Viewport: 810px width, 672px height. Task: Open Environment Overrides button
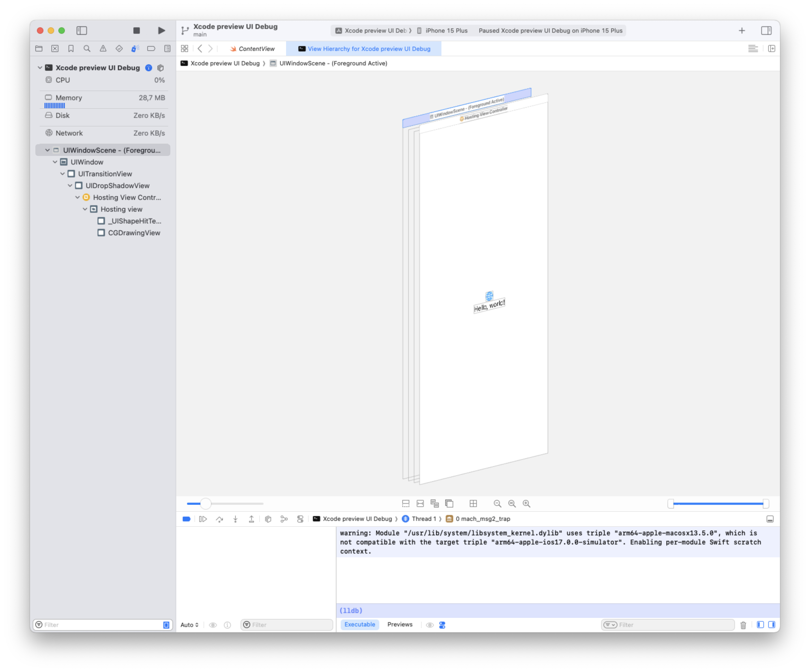coord(300,519)
